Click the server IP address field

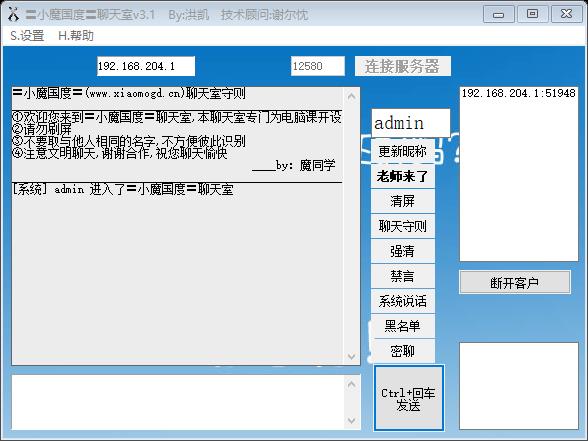click(146, 66)
